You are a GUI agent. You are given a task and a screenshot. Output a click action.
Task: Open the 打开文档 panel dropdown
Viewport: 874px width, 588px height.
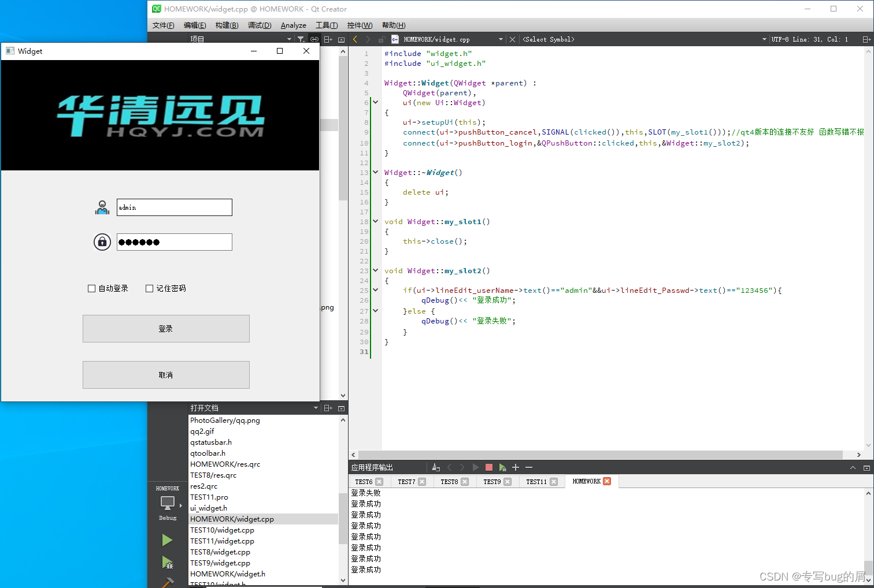click(x=316, y=408)
